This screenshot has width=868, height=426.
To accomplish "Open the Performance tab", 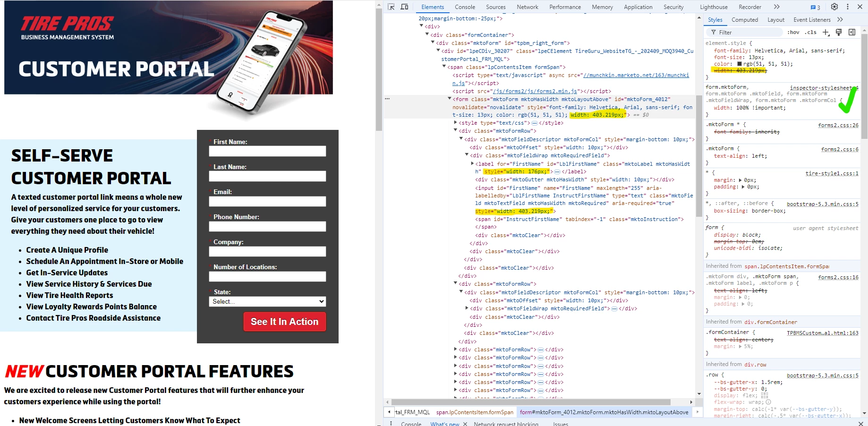I will click(565, 7).
